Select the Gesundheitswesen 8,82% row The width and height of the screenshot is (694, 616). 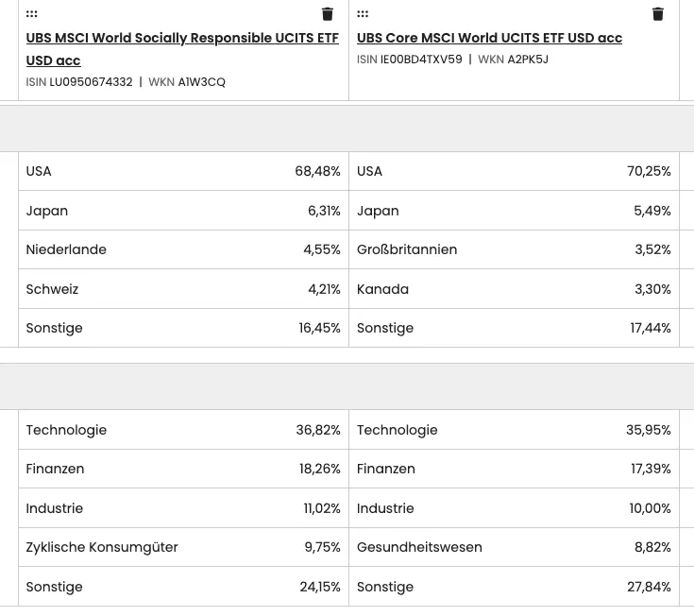(x=514, y=547)
